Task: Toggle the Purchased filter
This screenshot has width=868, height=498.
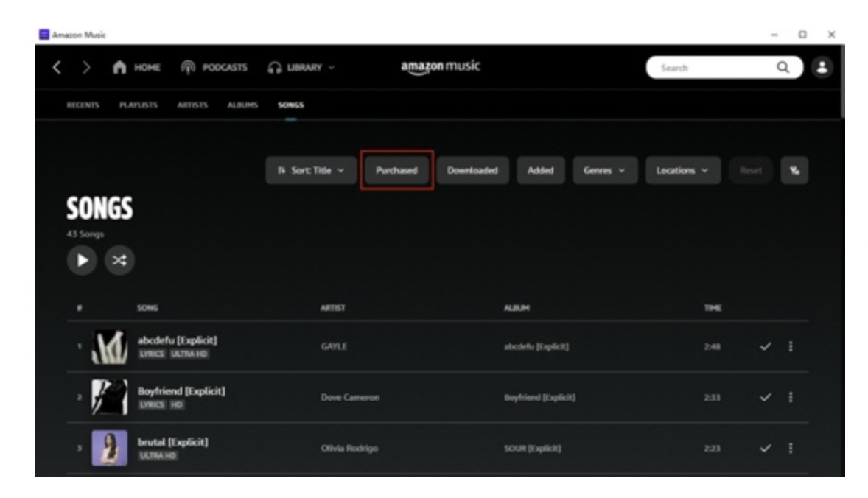Action: [x=396, y=170]
